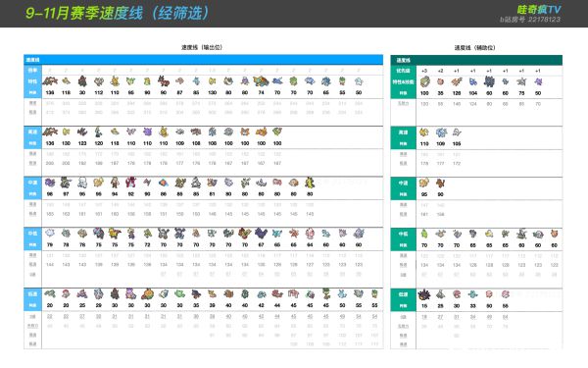Click the green 低速 row label in the support table
588x368 pixels.
403,294
